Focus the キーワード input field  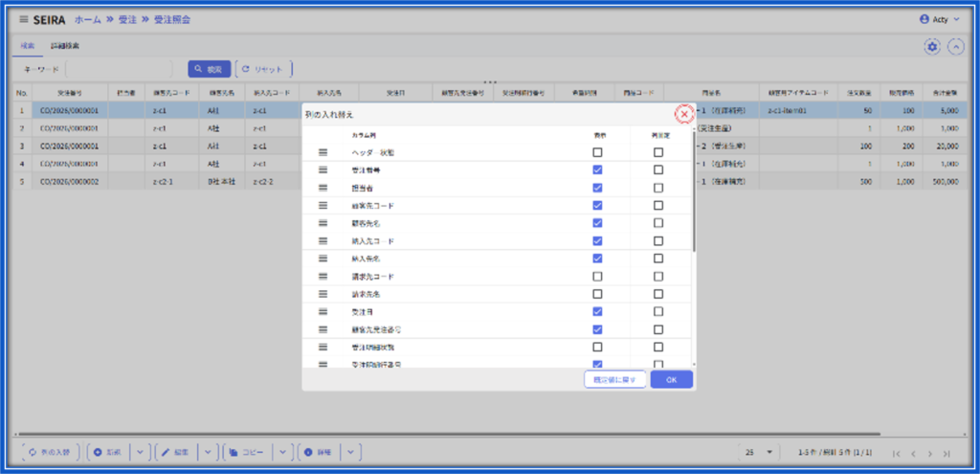pyautogui.click(x=119, y=69)
